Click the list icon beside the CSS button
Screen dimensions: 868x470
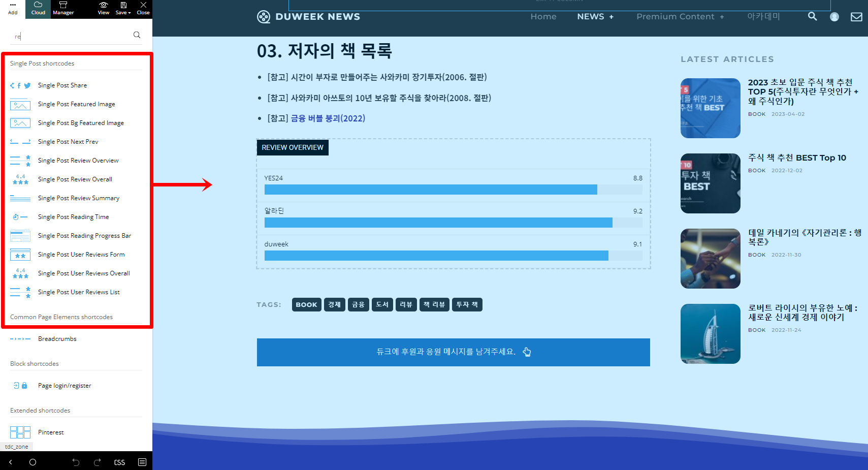pos(142,462)
